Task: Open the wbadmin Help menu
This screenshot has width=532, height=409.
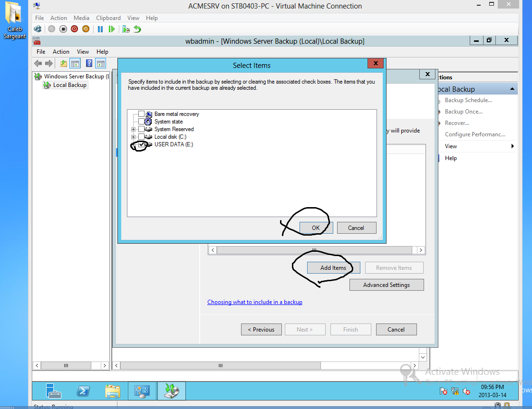Action: 102,52
